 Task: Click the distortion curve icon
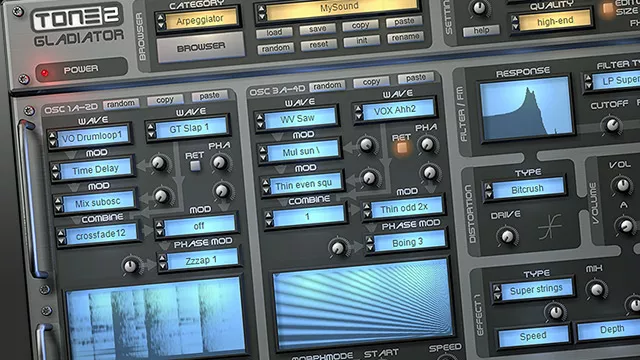click(549, 227)
